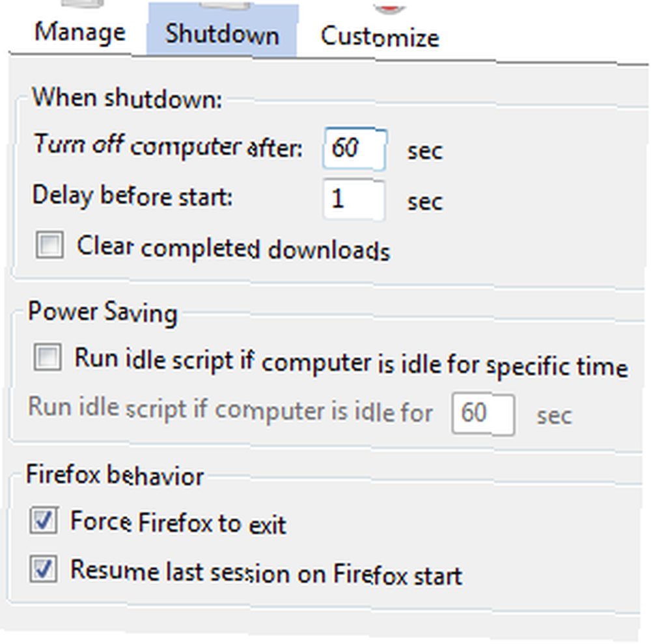The image size is (651, 644).
Task: Open the Customize tab
Action: 380,36
